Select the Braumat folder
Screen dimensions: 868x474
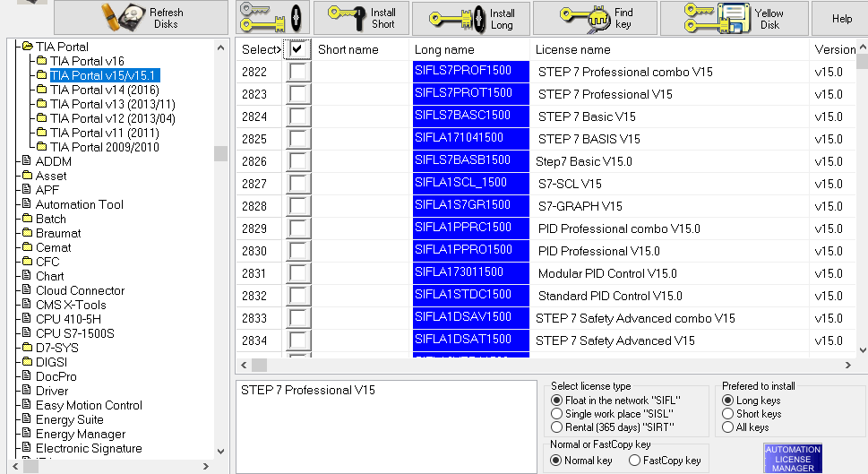[58, 234]
